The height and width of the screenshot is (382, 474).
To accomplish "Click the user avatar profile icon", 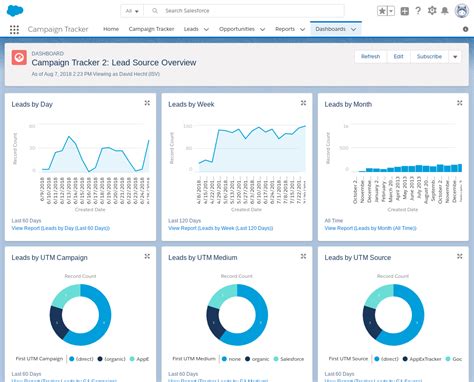I will (x=462, y=11).
